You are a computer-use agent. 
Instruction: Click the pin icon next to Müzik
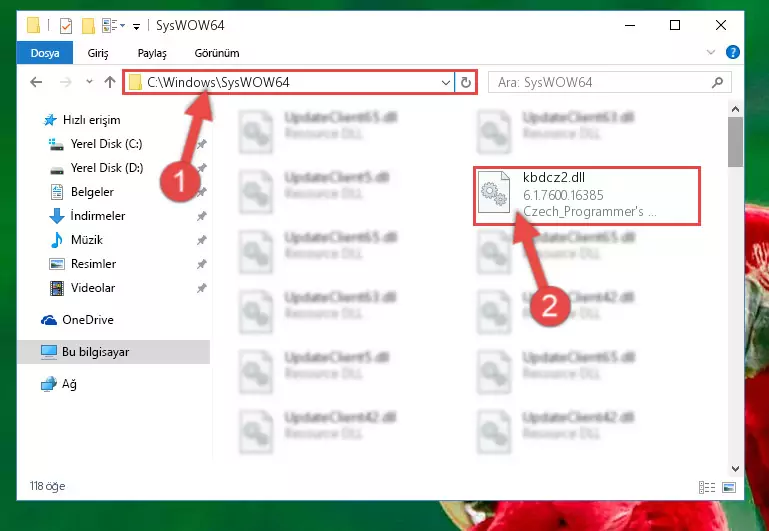click(202, 240)
